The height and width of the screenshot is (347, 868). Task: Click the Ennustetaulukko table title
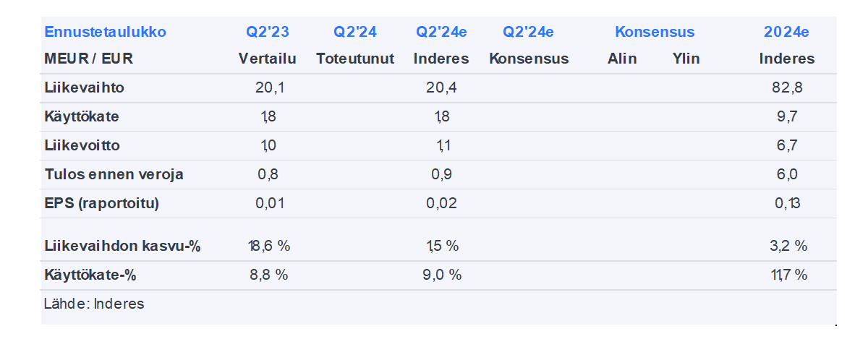[105, 32]
